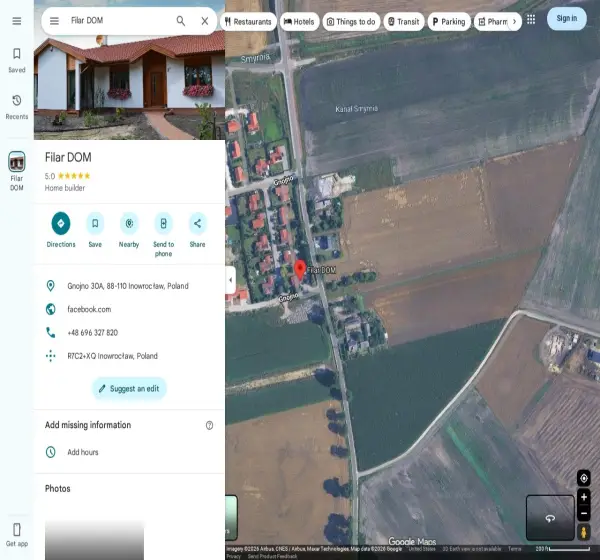Select the Pharmacies chip
Image resolution: width=600 pixels, height=560 pixels.
[493, 21]
